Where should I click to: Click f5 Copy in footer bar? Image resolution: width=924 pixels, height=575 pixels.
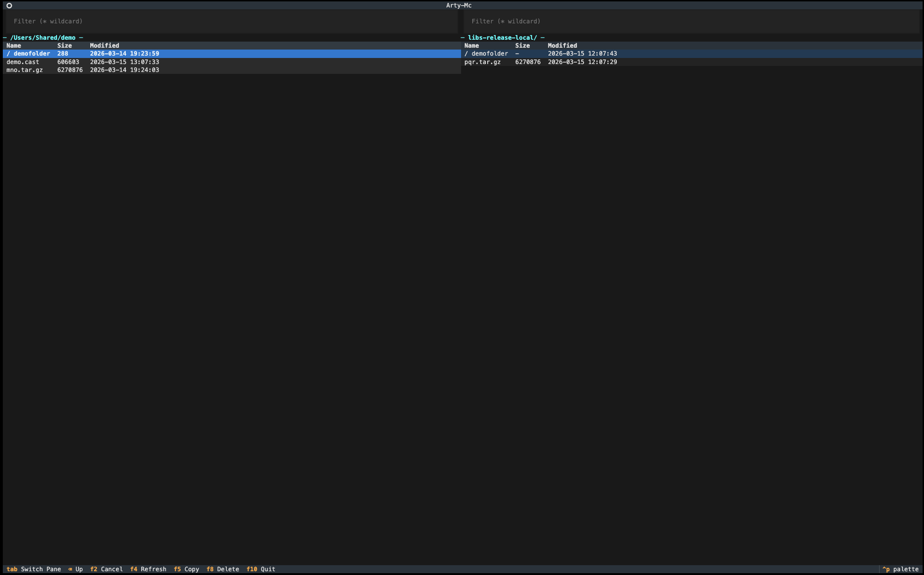187,569
